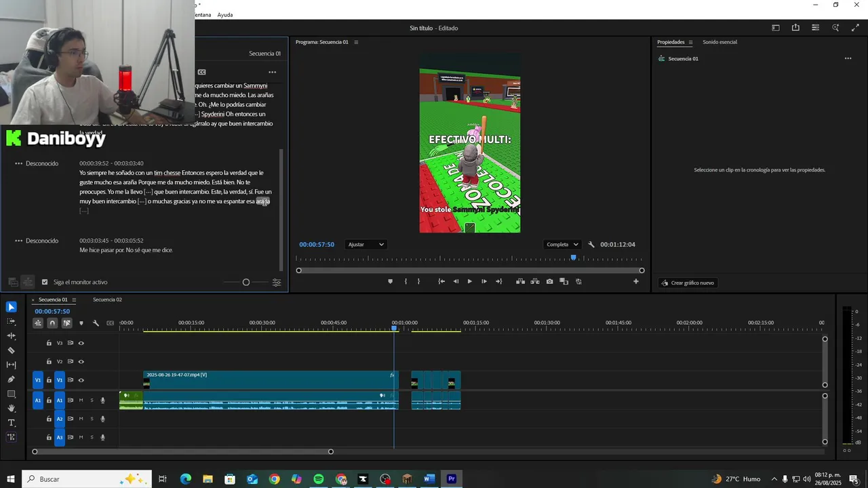
Task: Open options for 00:00:39:52 transcript segment
Action: [19, 163]
